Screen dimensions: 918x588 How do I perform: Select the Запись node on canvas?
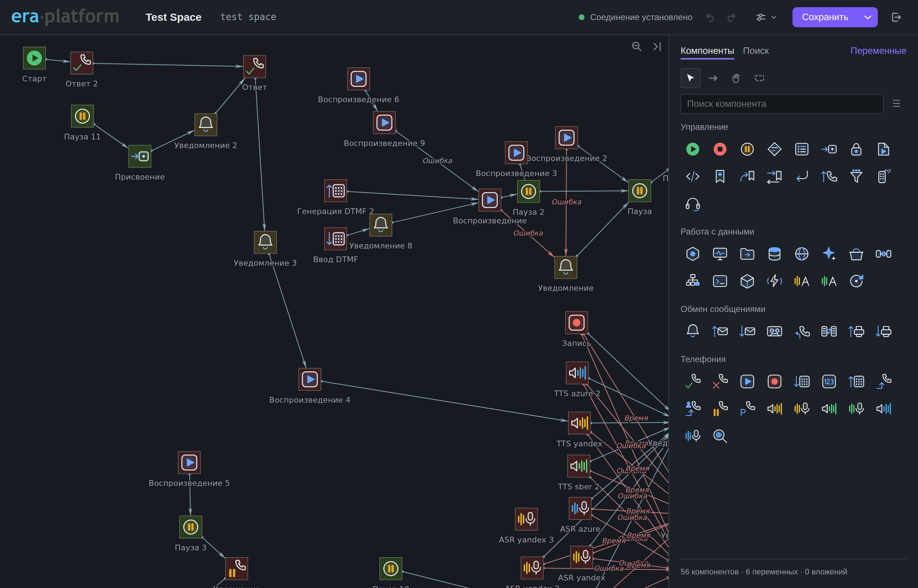(x=577, y=323)
